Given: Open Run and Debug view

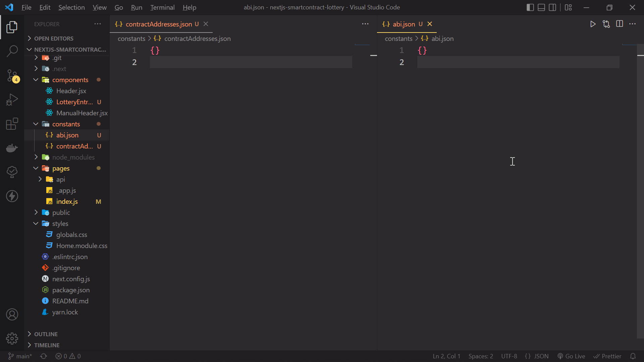Looking at the screenshot, I should [x=12, y=100].
